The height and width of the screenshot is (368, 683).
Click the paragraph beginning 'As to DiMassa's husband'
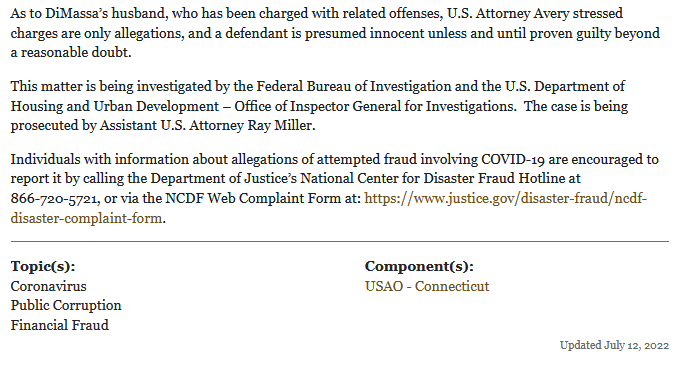(335, 33)
